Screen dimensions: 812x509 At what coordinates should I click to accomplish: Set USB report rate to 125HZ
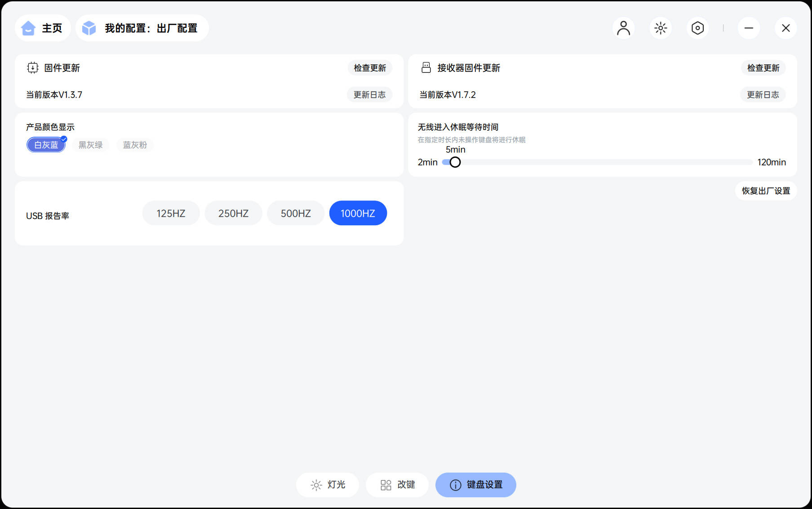[x=171, y=213]
